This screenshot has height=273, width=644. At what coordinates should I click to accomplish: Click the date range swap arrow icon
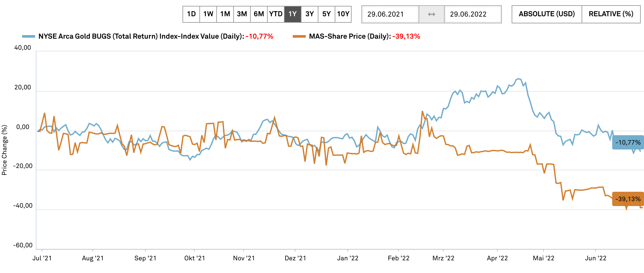(x=431, y=14)
